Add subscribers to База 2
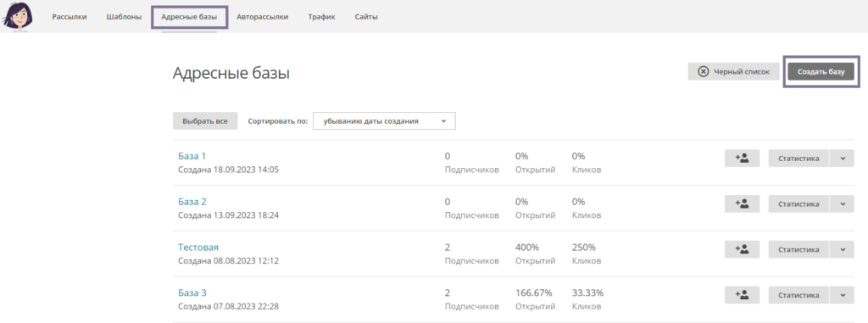The image size is (868, 323). click(742, 203)
